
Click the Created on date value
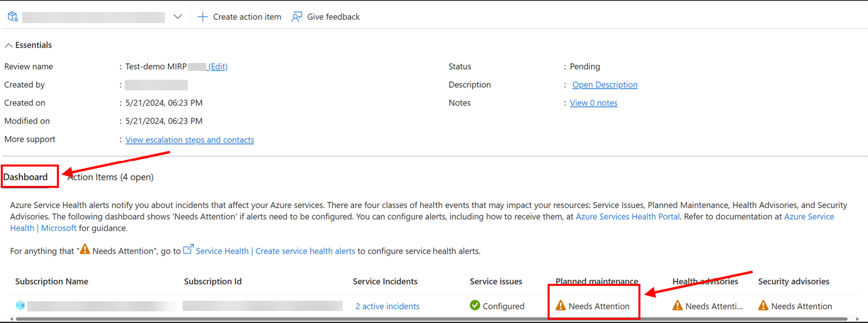click(164, 103)
